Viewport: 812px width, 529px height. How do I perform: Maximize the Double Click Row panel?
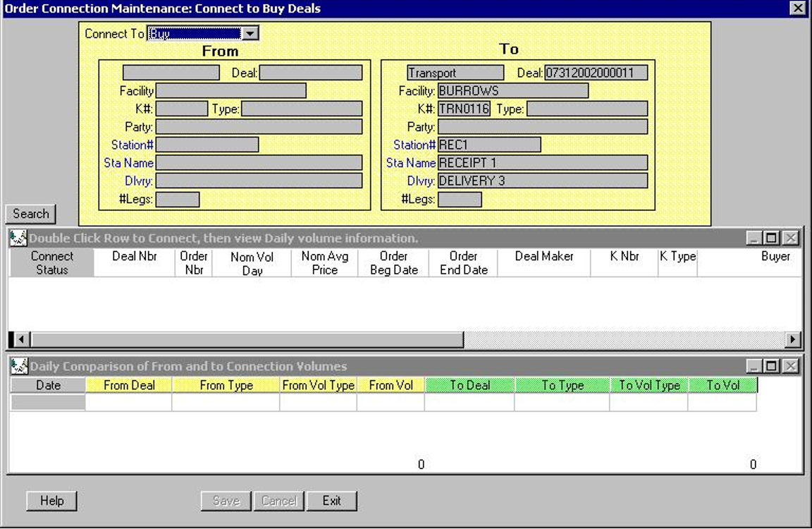click(773, 238)
